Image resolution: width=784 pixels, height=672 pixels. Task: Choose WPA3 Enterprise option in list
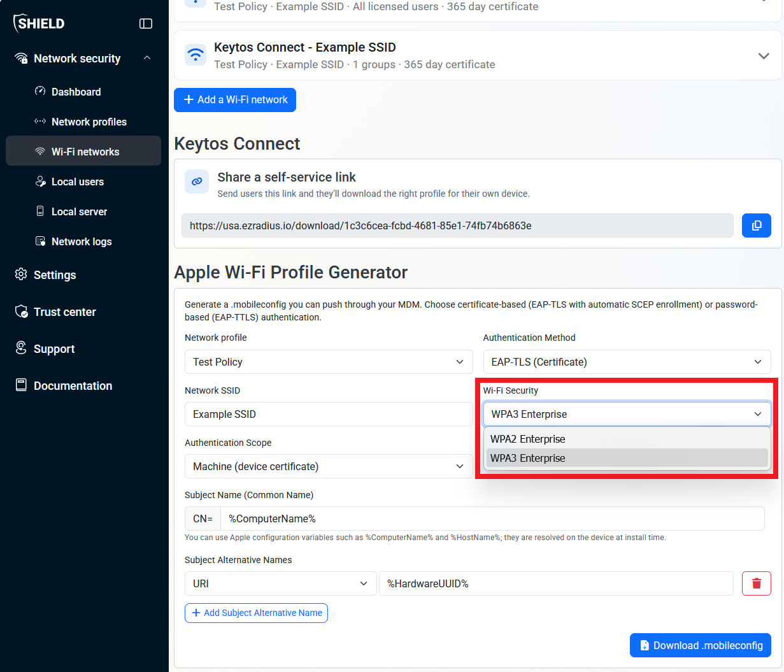click(x=627, y=458)
